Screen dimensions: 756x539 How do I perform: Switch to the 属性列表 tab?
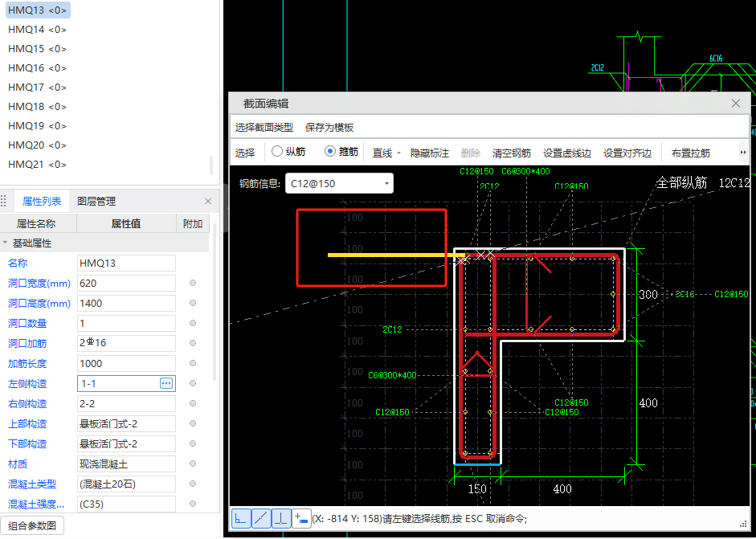(42, 201)
